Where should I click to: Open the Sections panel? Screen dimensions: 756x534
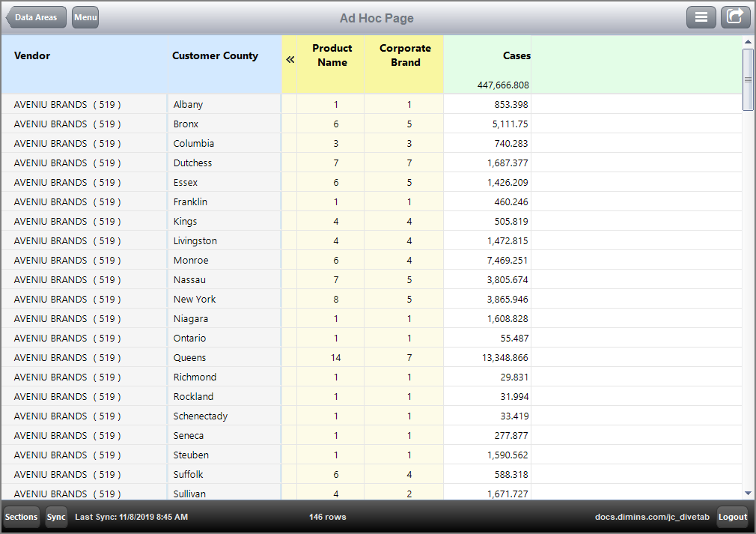[21, 516]
